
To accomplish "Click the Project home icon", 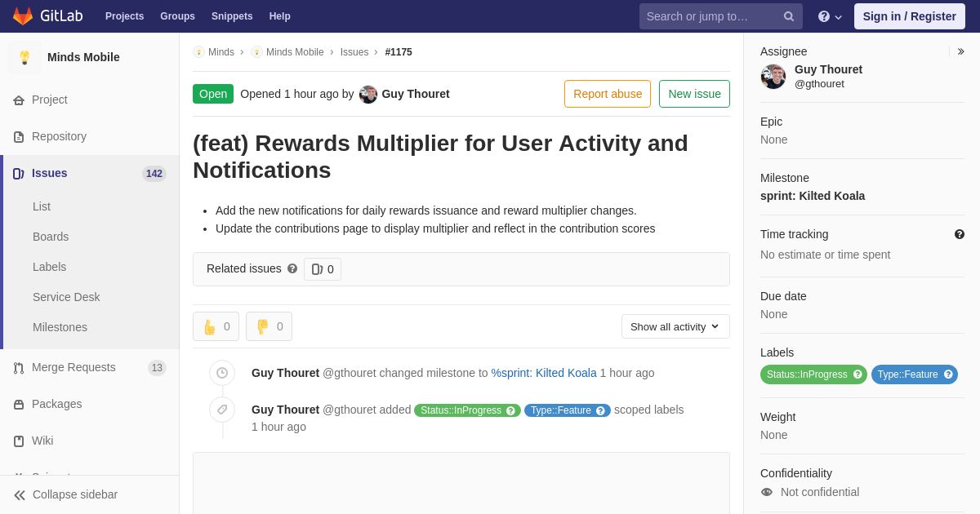I will click(x=19, y=100).
